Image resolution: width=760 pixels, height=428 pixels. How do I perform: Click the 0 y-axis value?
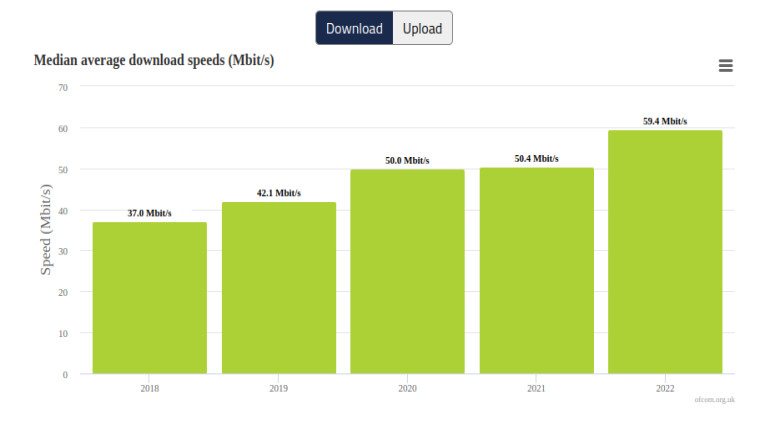[x=65, y=375]
